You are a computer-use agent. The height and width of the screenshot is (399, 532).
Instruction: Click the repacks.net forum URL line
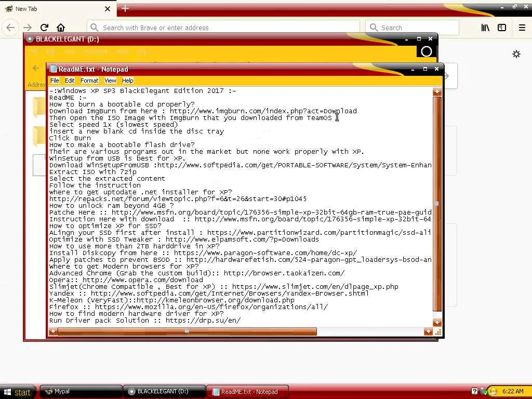(178, 199)
